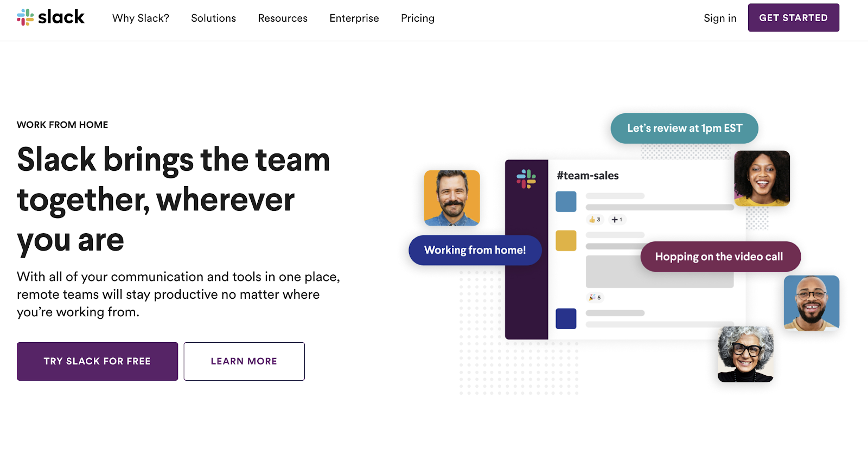Click the dark navy message avatar square
The height and width of the screenshot is (462, 868).
tap(566, 318)
